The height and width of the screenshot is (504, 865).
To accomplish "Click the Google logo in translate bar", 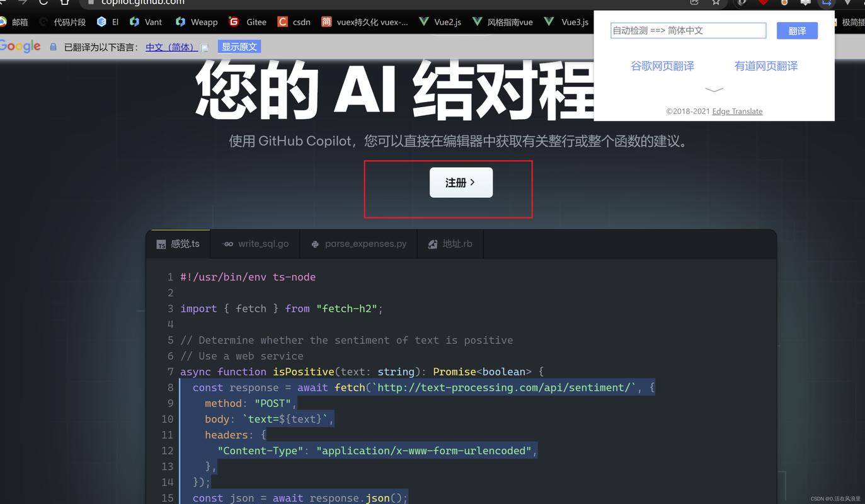I will pos(20,46).
